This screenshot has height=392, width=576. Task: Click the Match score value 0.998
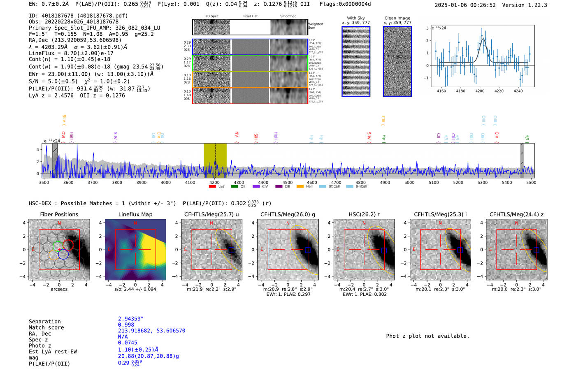[126, 325]
